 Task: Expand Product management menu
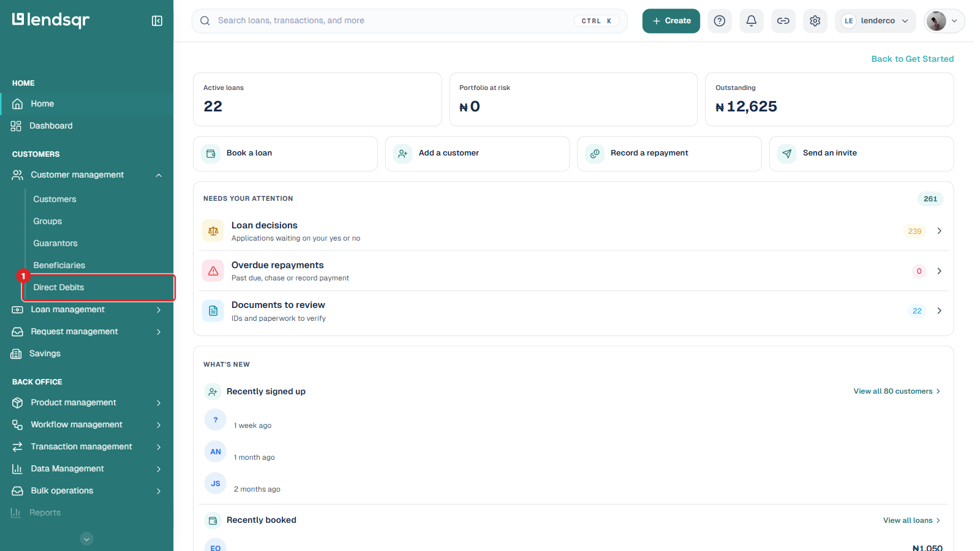coord(87,403)
